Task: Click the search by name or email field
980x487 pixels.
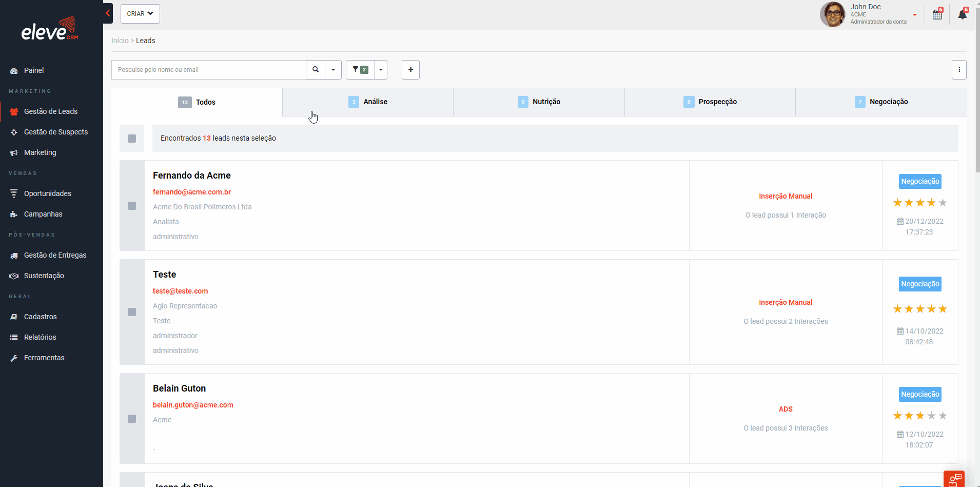Action: (x=209, y=69)
